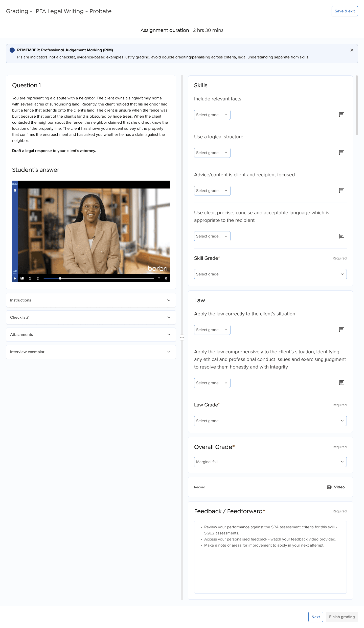
Task: Record a video feedback
Action: point(336,487)
